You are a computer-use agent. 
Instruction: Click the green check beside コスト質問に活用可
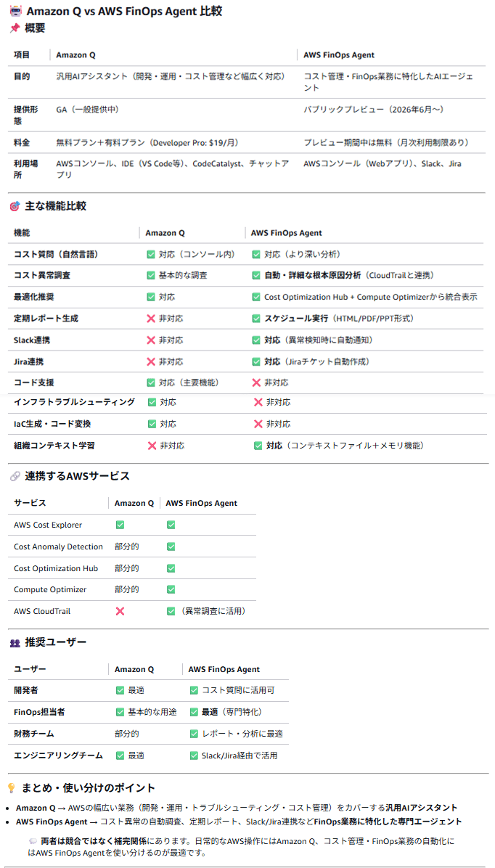pos(194,690)
